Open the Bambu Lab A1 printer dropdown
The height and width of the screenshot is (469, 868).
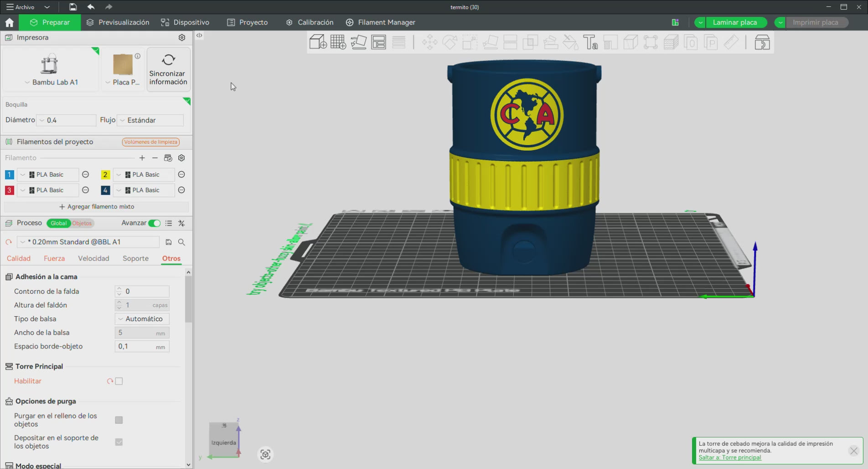(x=51, y=82)
